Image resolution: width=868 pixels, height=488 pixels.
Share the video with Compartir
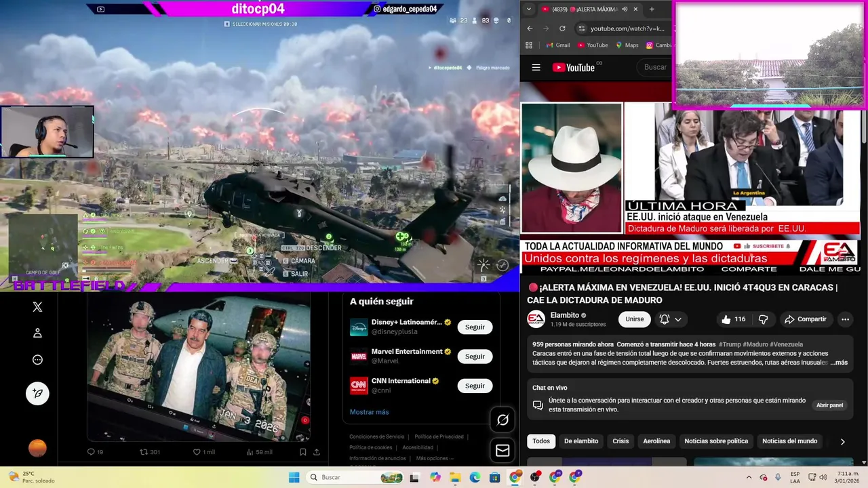806,319
